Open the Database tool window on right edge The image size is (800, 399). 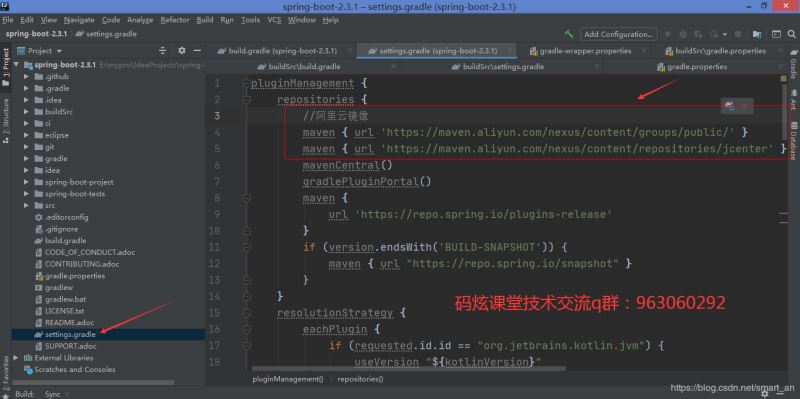(x=793, y=140)
